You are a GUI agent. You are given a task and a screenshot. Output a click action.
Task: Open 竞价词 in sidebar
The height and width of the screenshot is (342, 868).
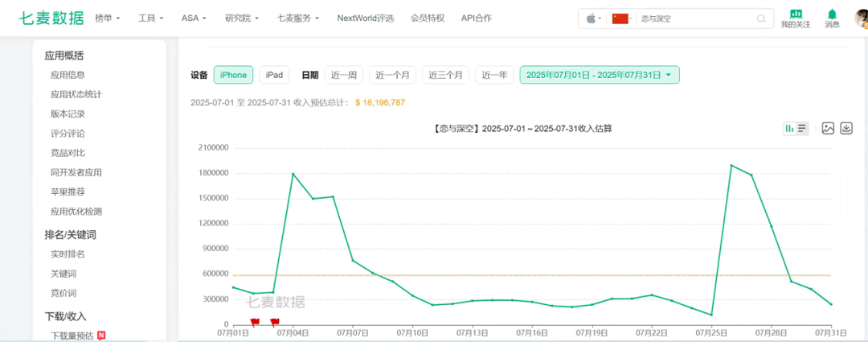pos(63,293)
